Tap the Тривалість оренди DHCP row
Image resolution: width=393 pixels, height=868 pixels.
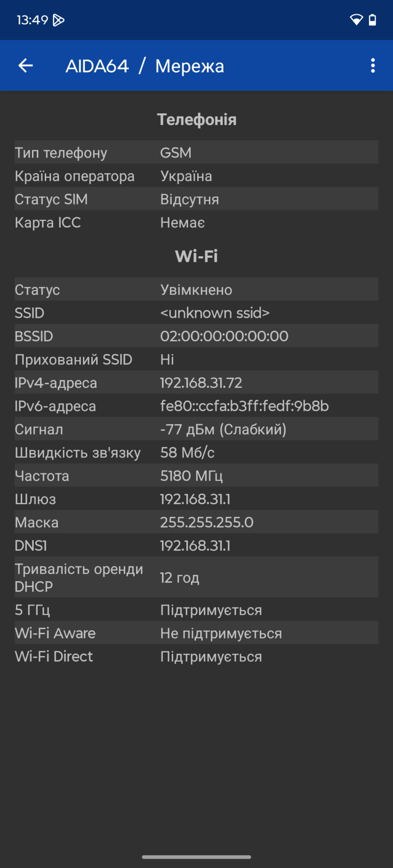196,577
